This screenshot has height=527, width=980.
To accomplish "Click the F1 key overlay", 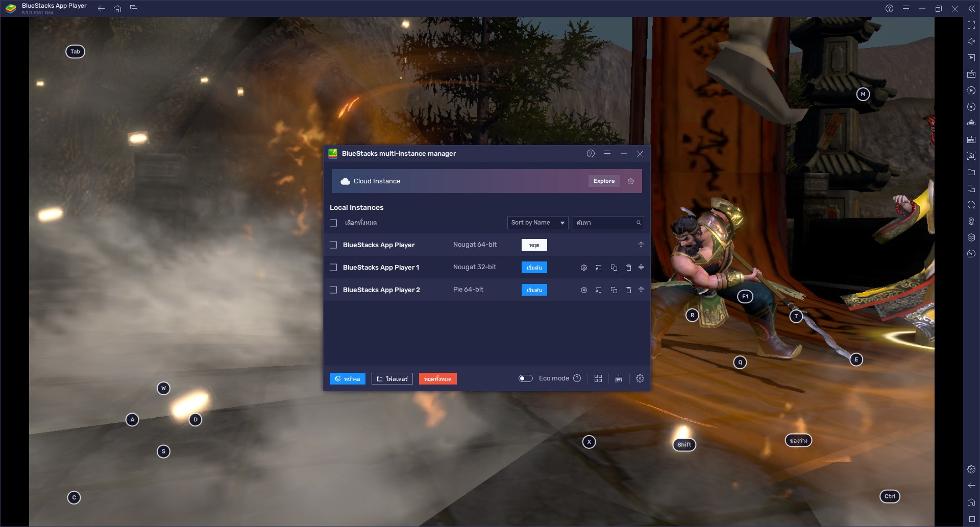I will pos(745,296).
